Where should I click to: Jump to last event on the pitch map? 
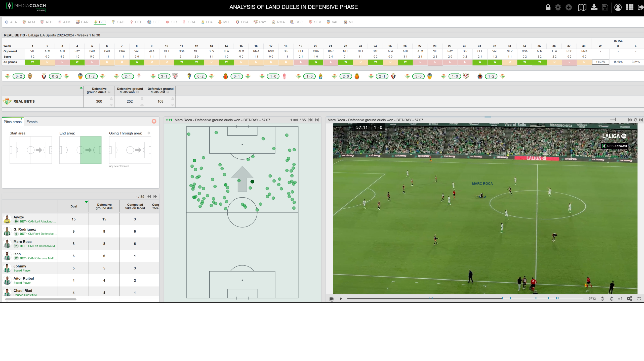pos(317,120)
